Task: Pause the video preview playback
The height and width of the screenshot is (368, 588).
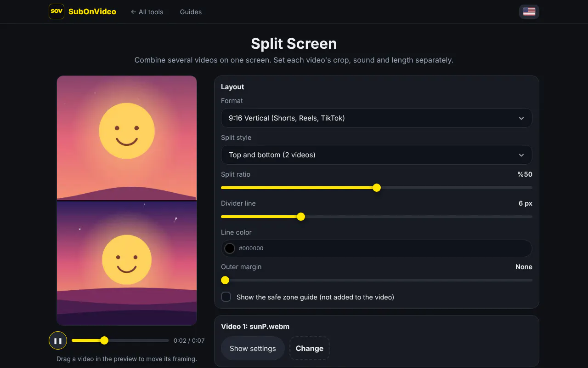Action: [x=58, y=340]
